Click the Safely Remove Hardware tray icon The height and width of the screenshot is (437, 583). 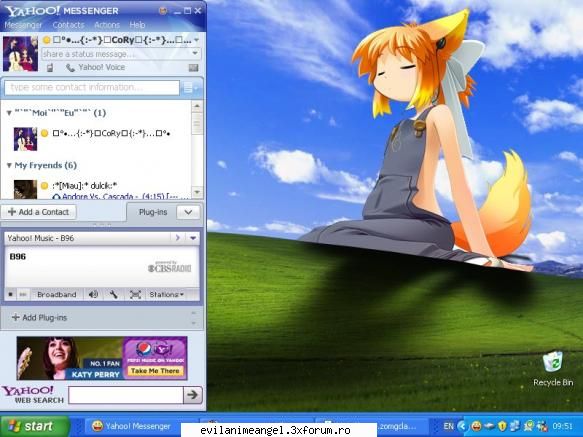[489, 426]
